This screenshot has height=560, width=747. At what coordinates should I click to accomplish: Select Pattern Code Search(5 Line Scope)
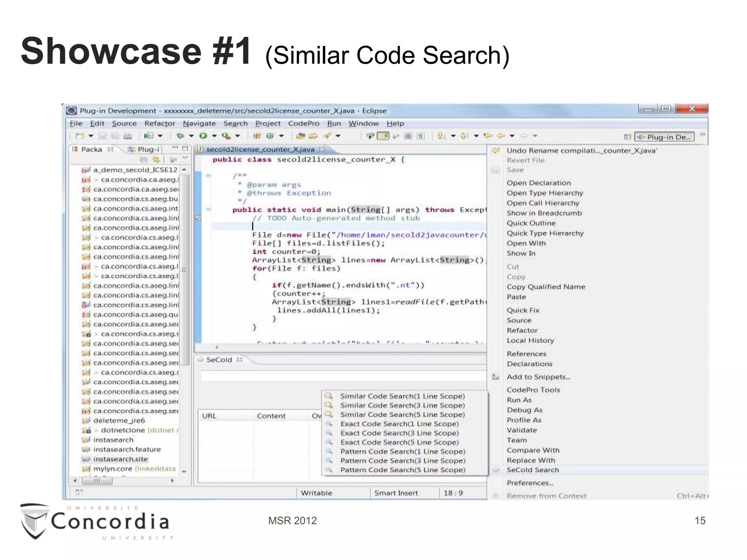click(x=405, y=470)
